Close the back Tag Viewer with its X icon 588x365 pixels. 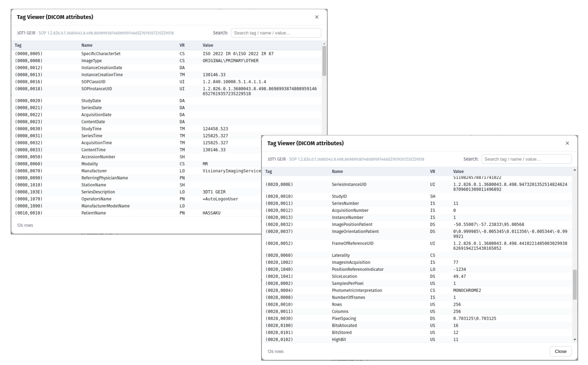(317, 17)
